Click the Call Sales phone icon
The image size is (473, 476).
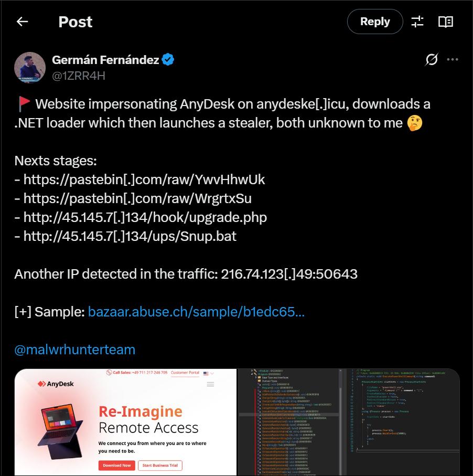coord(109,372)
